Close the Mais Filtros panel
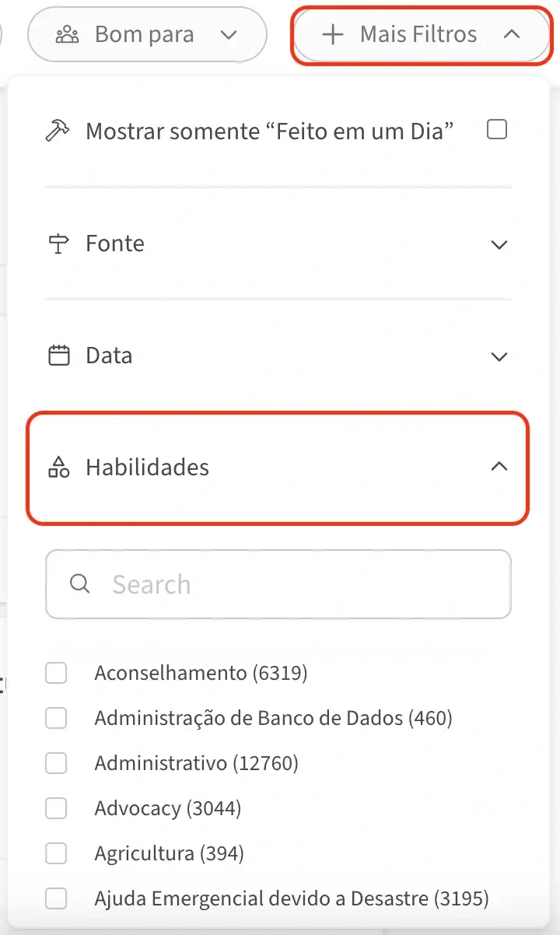The image size is (560, 935). (421, 35)
